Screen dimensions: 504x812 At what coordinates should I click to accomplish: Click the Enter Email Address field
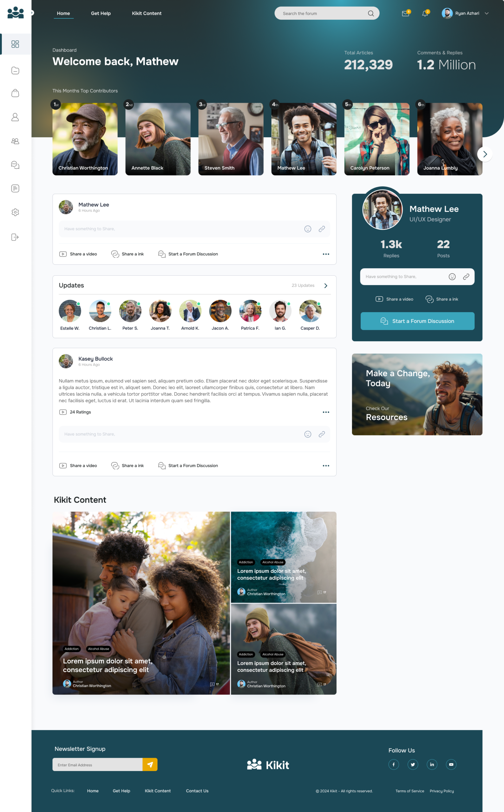(x=97, y=765)
